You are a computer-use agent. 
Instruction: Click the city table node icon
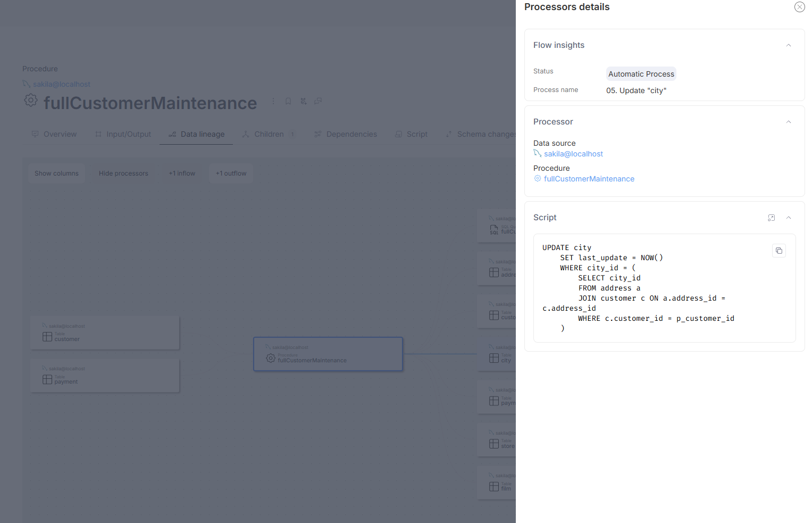[494, 358]
